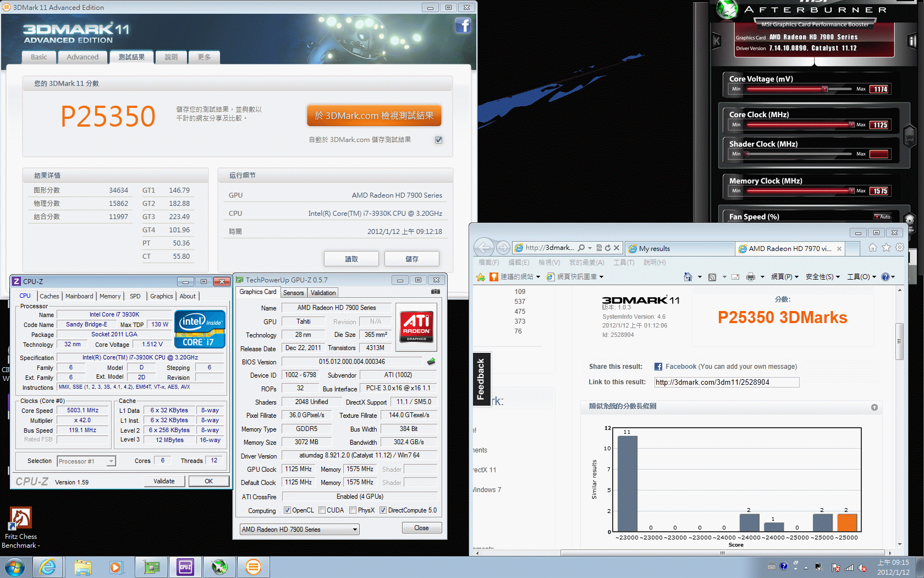Switch to the My results tab in IE

tap(680, 249)
